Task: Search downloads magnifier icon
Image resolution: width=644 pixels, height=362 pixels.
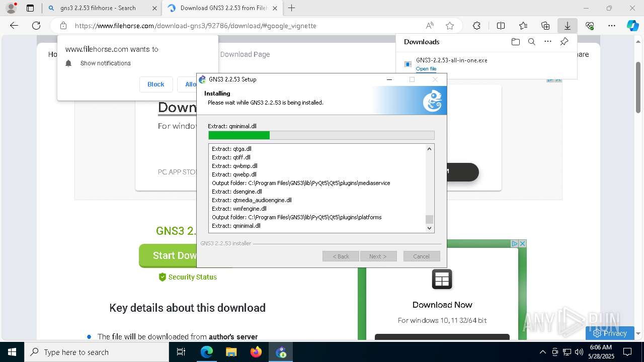Action: tap(531, 42)
